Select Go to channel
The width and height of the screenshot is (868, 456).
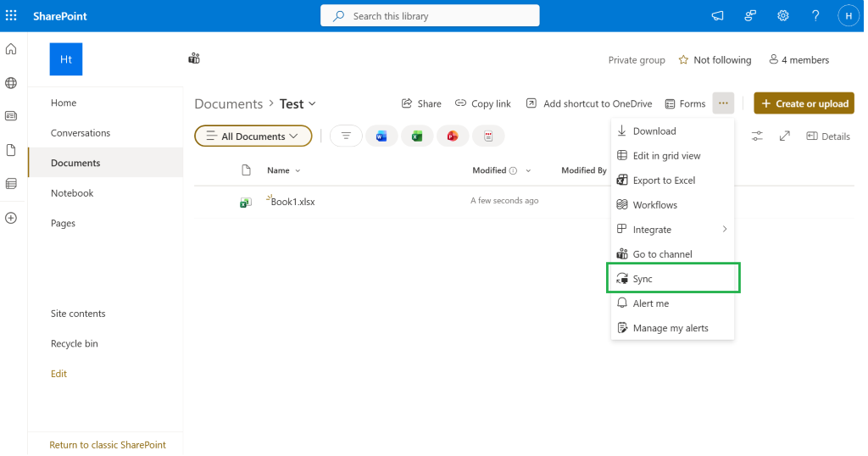[x=672, y=254]
